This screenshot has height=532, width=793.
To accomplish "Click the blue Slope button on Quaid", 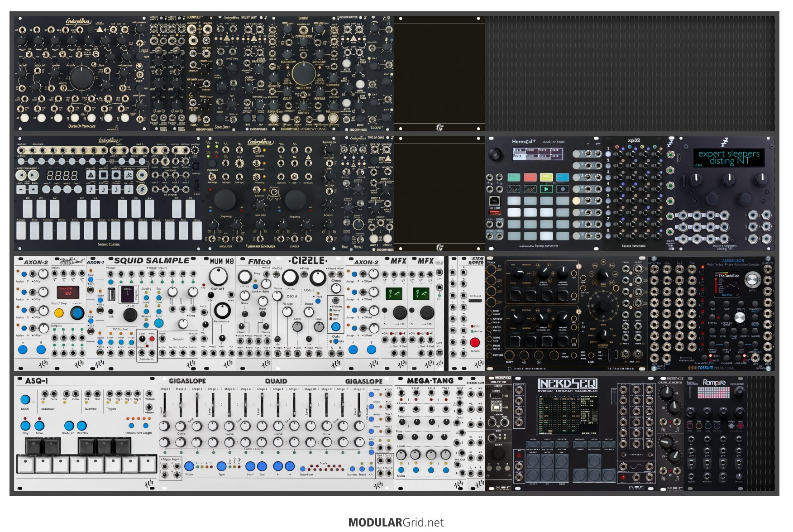I will [189, 466].
